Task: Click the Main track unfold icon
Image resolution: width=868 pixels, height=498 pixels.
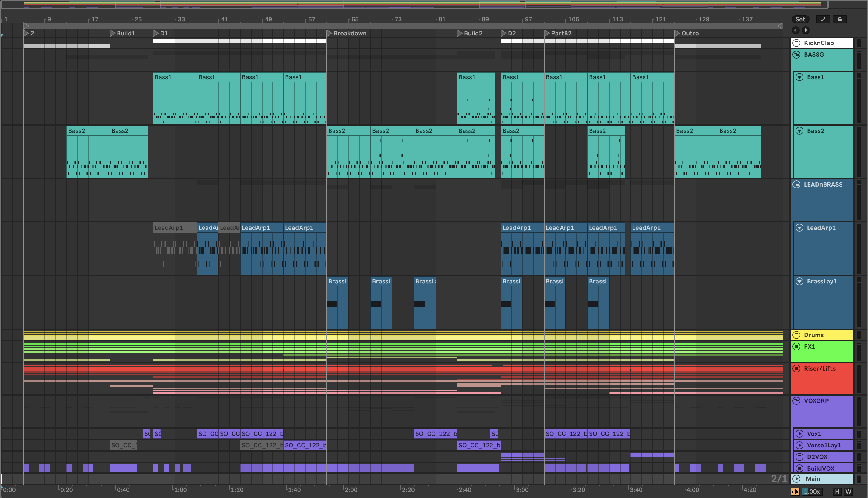Action: (x=796, y=479)
